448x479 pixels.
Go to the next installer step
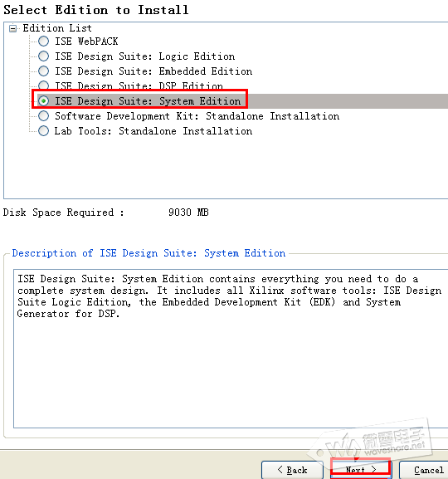coord(361,469)
